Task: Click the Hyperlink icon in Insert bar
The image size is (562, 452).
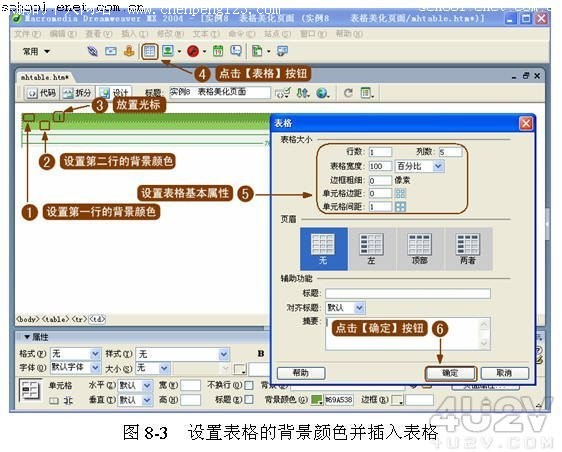Action: [92, 51]
